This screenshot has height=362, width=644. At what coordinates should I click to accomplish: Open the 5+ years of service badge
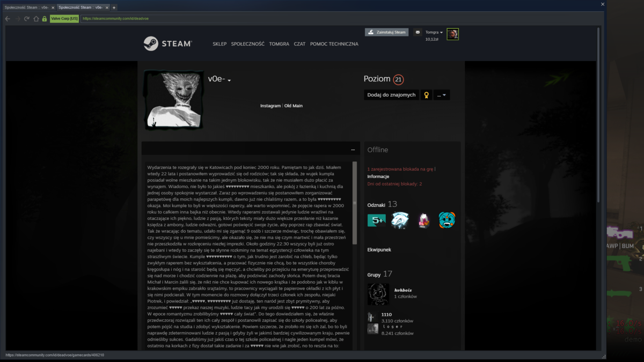(376, 220)
